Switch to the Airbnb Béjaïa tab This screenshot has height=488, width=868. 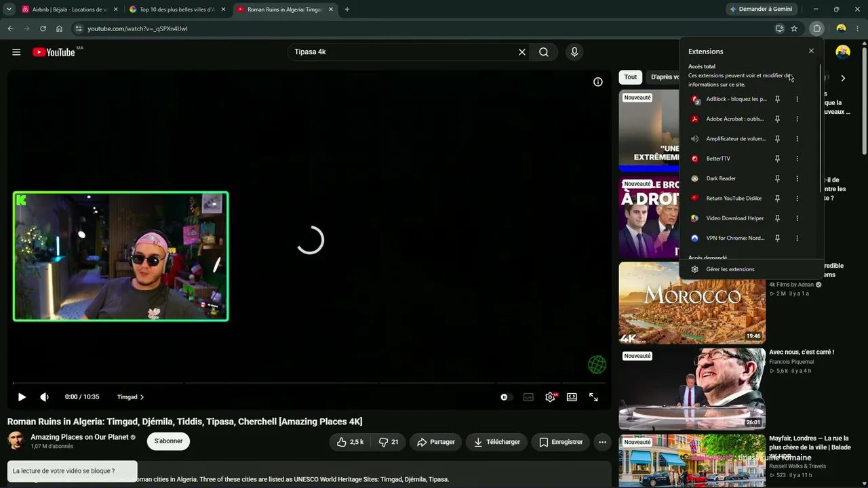[x=70, y=9]
